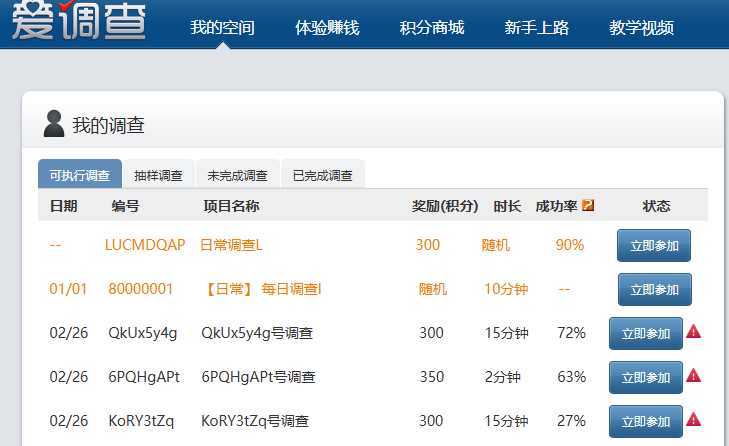729x446 pixels.
Task: Click the 63% success rate value
Action: pyautogui.click(x=571, y=377)
